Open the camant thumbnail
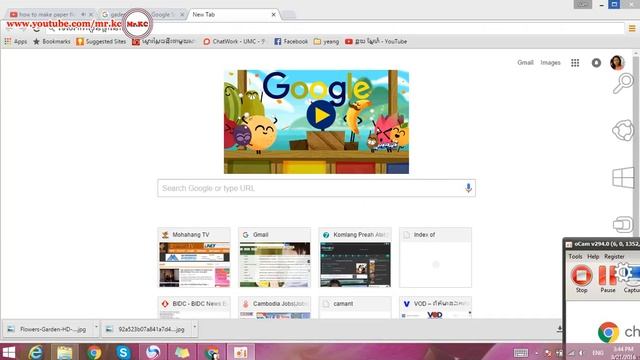Screen dimensions: 640x360 pos(355,308)
